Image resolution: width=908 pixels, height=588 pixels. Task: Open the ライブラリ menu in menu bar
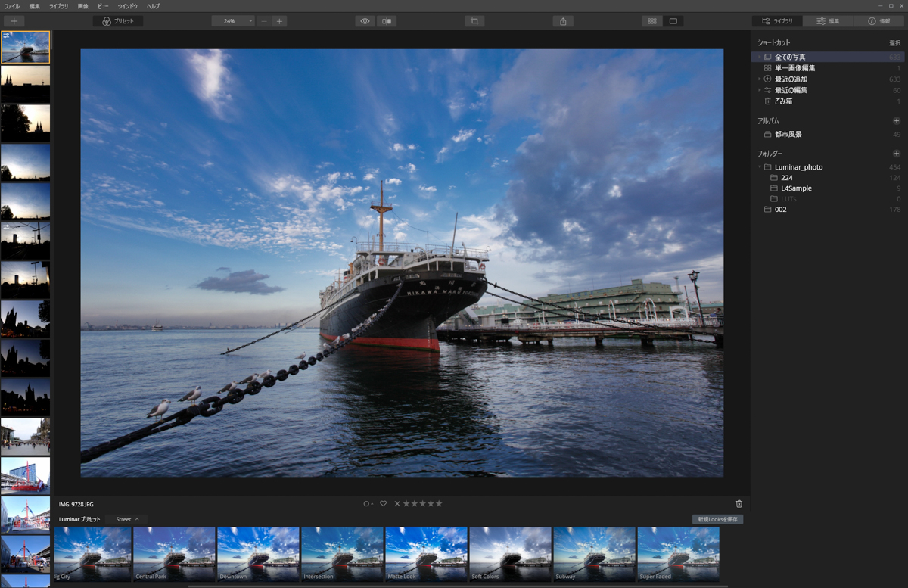pyautogui.click(x=58, y=6)
